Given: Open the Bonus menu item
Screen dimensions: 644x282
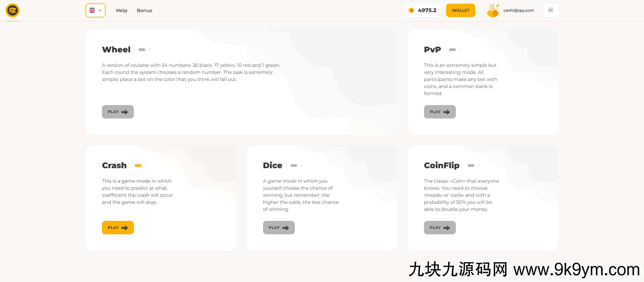Looking at the screenshot, I should 144,10.
